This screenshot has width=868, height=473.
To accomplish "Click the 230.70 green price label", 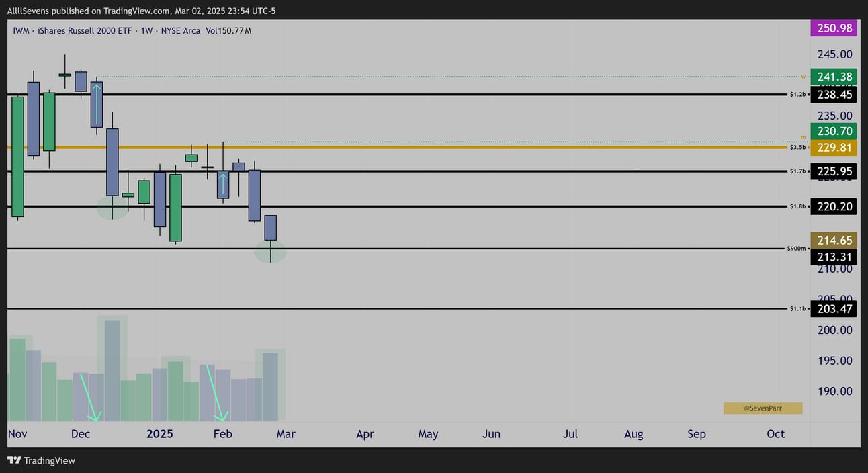I will pos(834,132).
